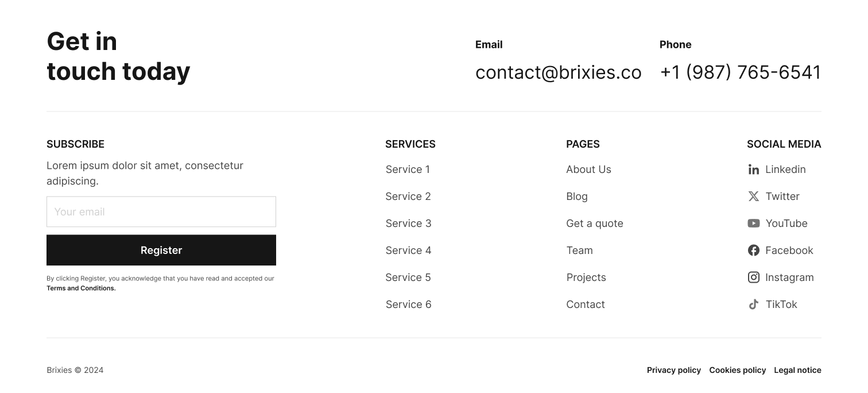Image resolution: width=868 pixels, height=393 pixels.
Task: Visit the About Us page
Action: (x=588, y=169)
